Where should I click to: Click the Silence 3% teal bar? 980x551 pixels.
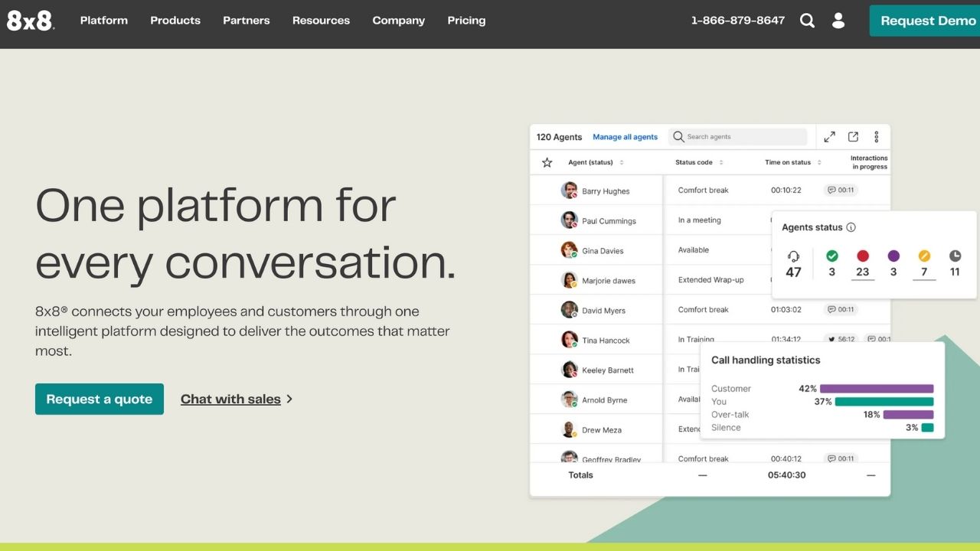pyautogui.click(x=928, y=428)
